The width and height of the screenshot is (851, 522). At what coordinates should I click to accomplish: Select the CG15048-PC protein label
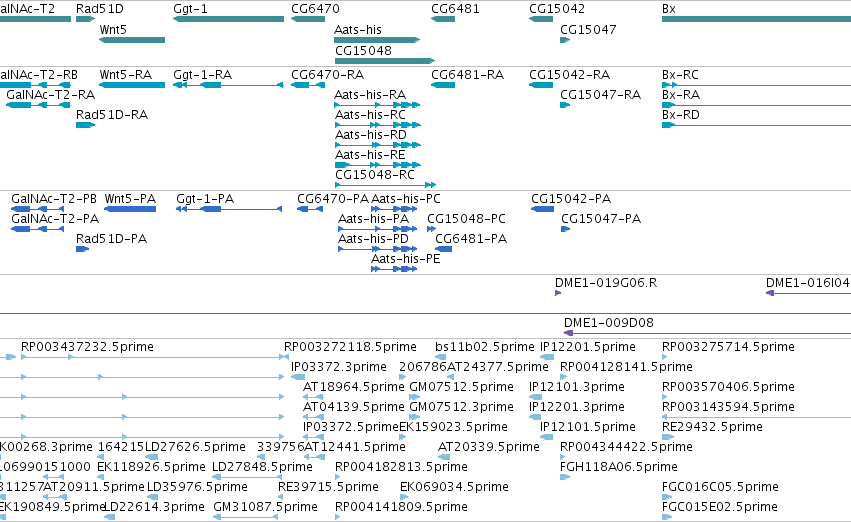click(466, 219)
